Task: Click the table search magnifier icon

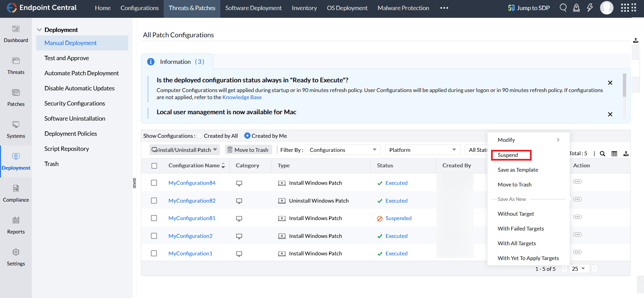Action: tap(602, 154)
